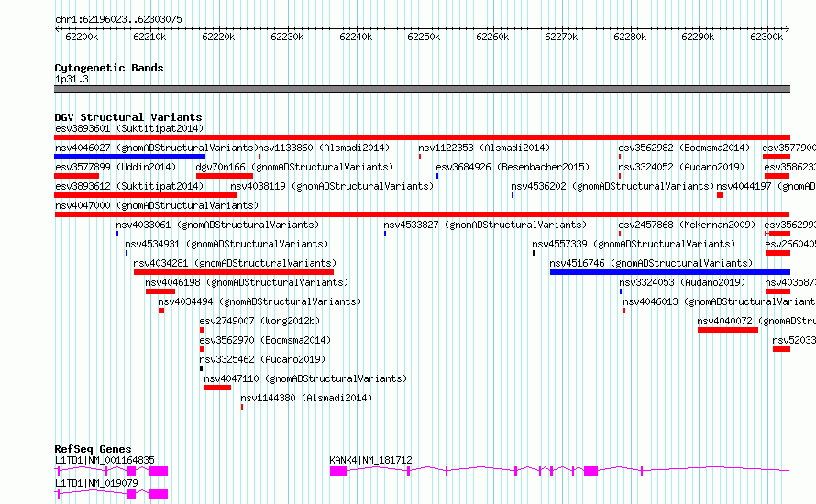Viewport: 816px width, 504px height.
Task: Open esv2749007 (Wong2012b) label
Action: (259, 321)
